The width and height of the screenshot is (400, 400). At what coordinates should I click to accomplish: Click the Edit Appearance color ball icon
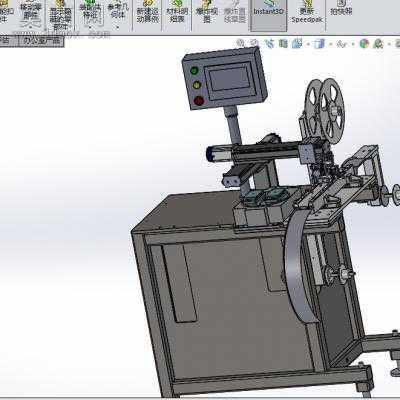click(x=364, y=44)
